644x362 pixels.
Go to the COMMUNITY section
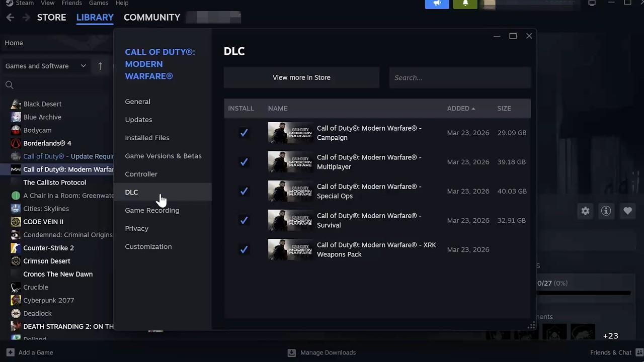click(152, 17)
